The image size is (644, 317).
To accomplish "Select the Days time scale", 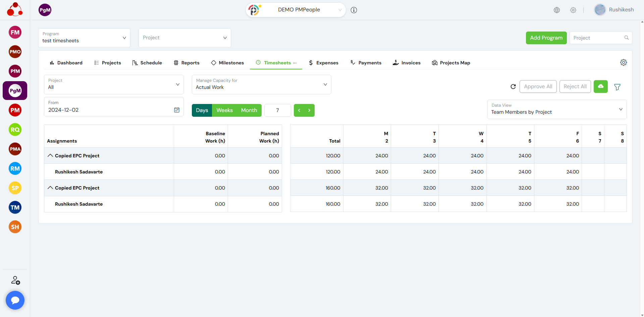I will (x=202, y=110).
